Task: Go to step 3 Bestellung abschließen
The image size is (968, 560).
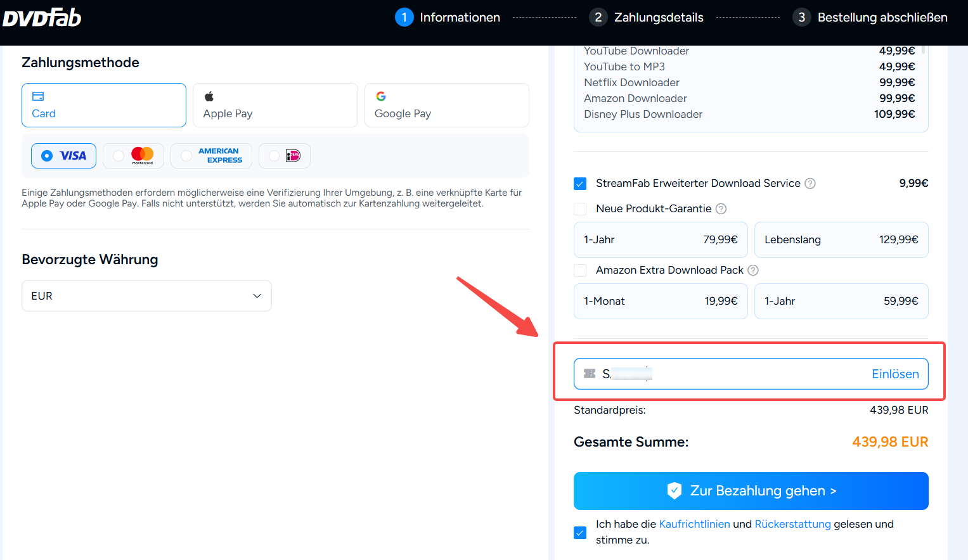Action: [870, 17]
